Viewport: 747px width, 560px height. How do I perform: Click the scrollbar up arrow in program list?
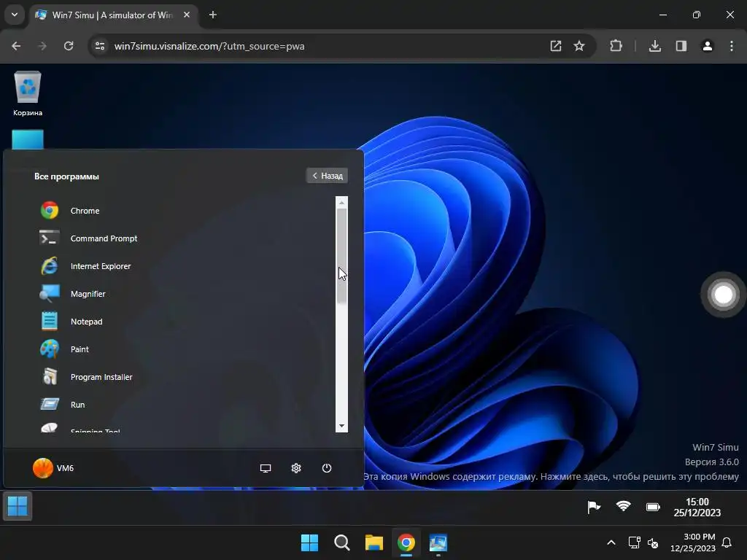tap(341, 203)
